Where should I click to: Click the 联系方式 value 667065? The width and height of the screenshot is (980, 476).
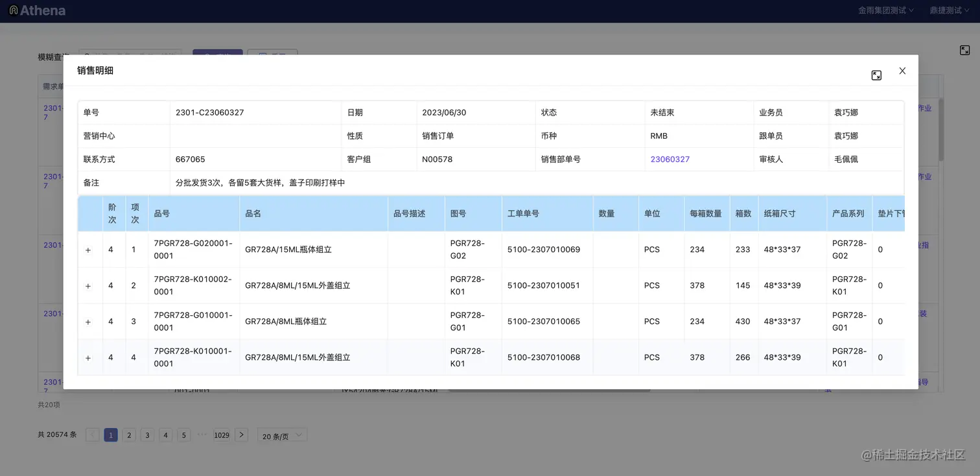point(191,159)
